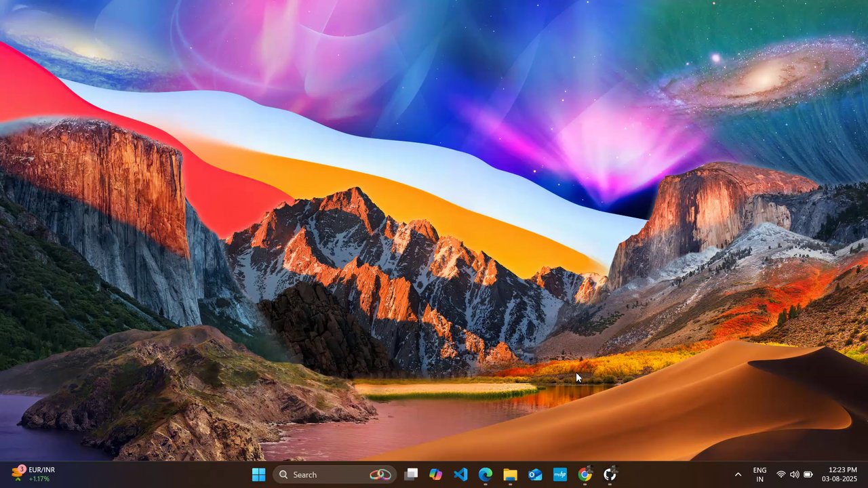Open Microsoft Edge browser
868x488 pixels.
click(485, 474)
